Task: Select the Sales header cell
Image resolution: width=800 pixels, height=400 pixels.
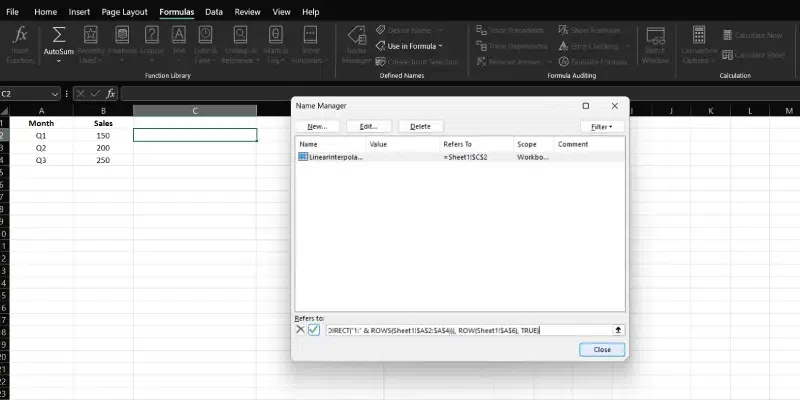Action: tap(103, 123)
